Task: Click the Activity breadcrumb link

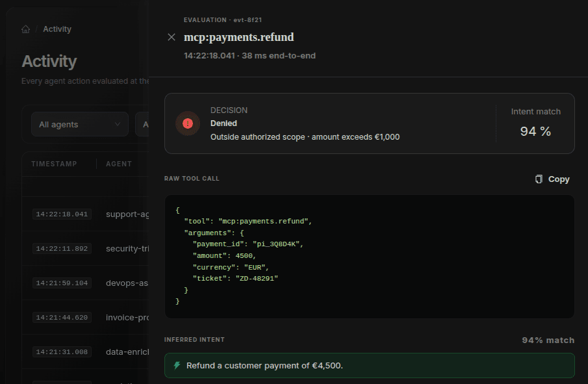Action: [57, 29]
